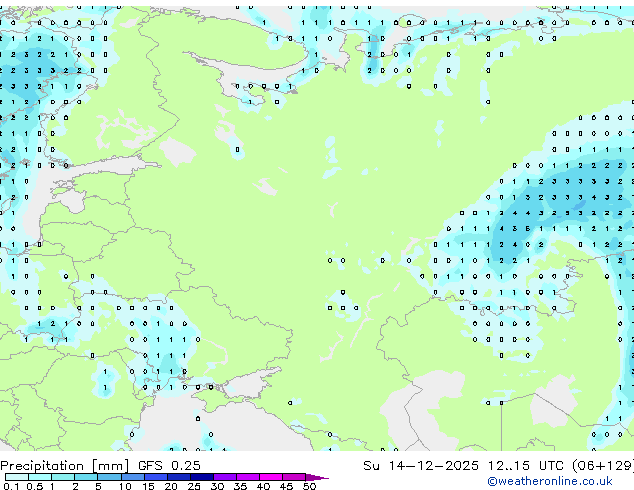Click the 0.1–0.5 mm legend color swatch

(17, 477)
